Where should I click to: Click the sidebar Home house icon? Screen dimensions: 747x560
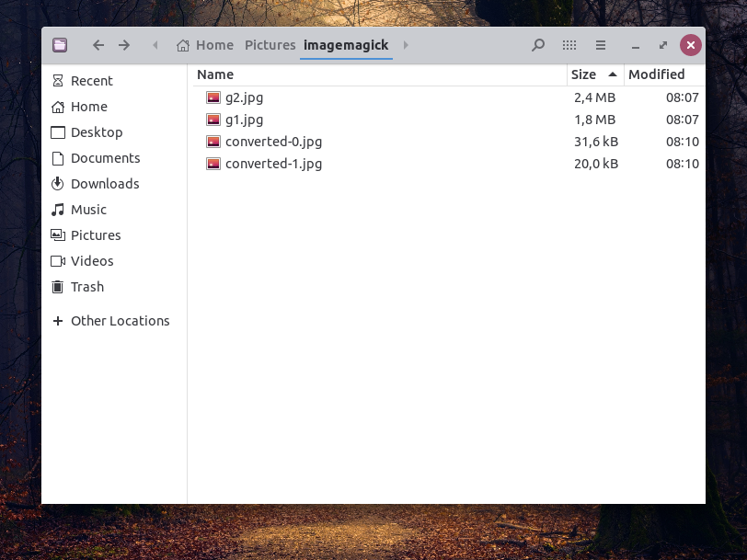pos(58,107)
